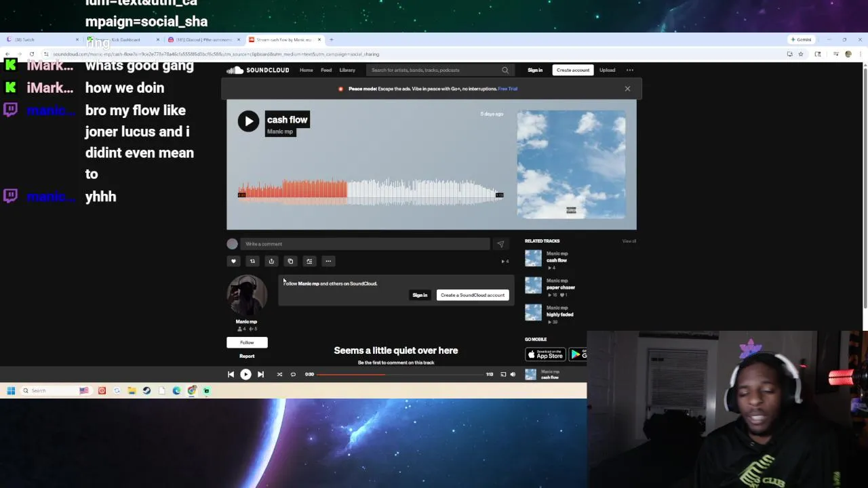Switch to the Twitch browser tab

point(41,39)
